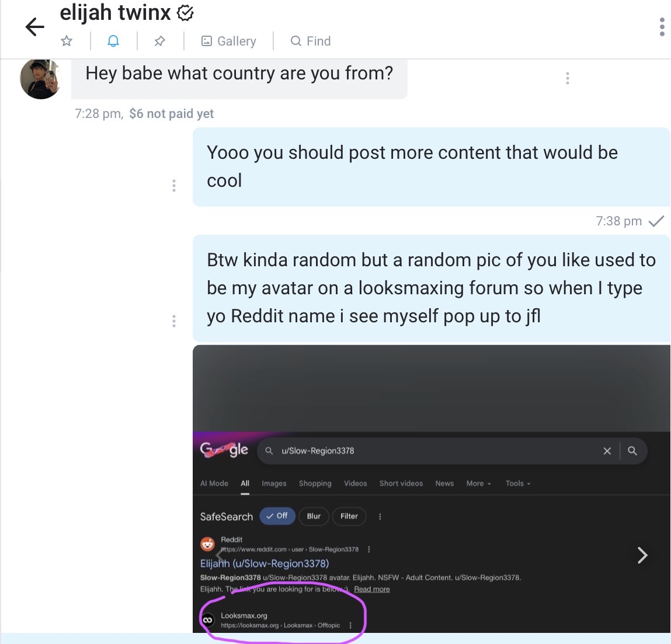
Task: Open elijah twinx profile picture
Action: point(41,79)
